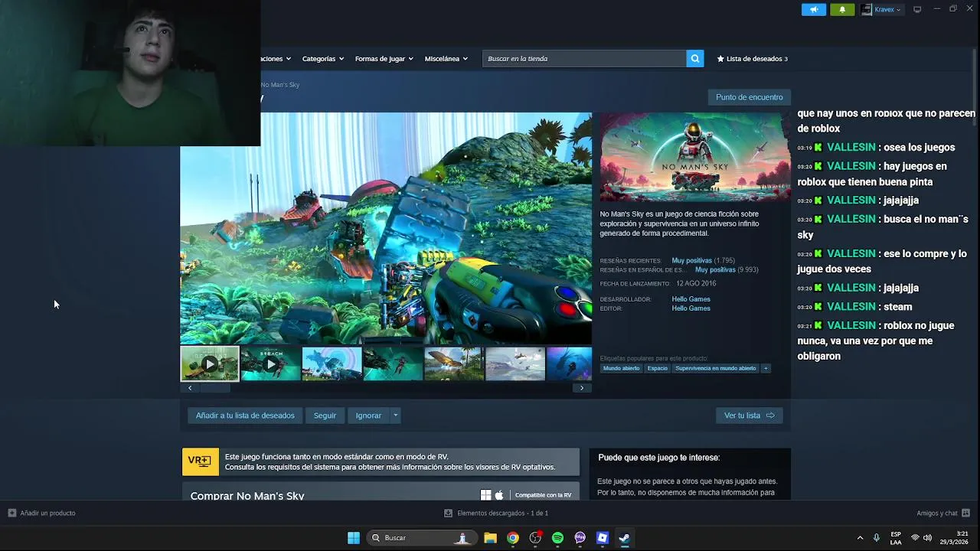This screenshot has width=980, height=551.
Task: Click the Windows platform icon in purchase box
Action: tap(485, 495)
